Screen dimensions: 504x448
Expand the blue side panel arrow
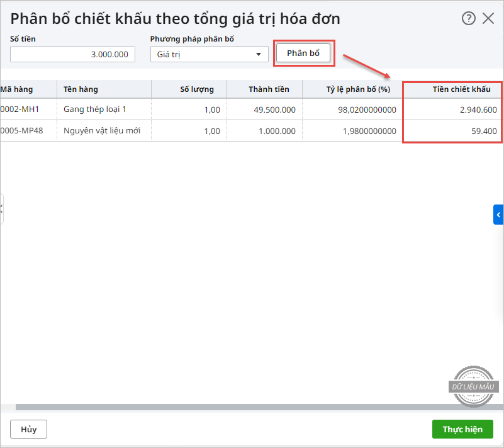(498, 215)
